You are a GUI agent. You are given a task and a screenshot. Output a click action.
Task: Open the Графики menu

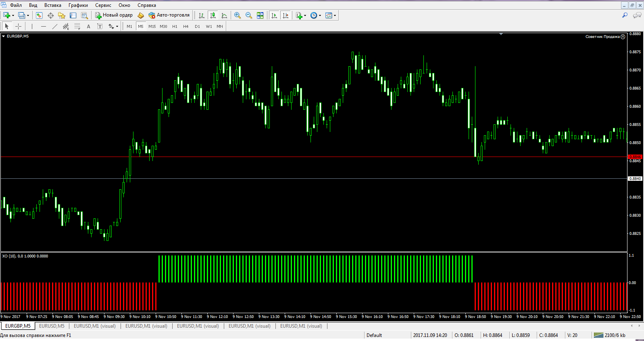pos(78,5)
